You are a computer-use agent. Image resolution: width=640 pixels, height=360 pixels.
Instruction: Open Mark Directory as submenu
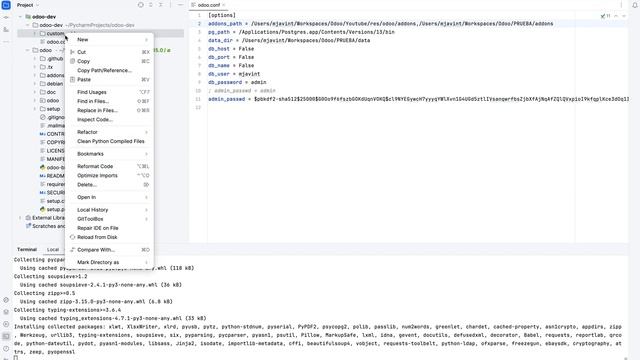pyautogui.click(x=109, y=262)
